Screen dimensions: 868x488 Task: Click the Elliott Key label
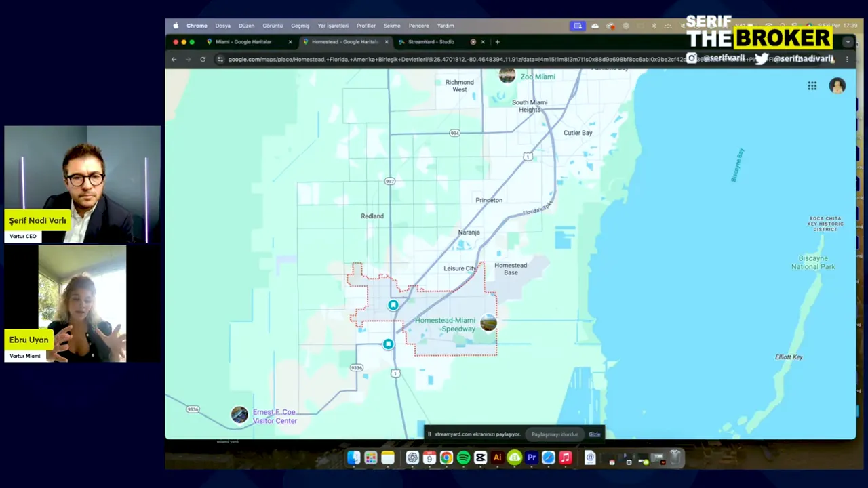point(789,357)
